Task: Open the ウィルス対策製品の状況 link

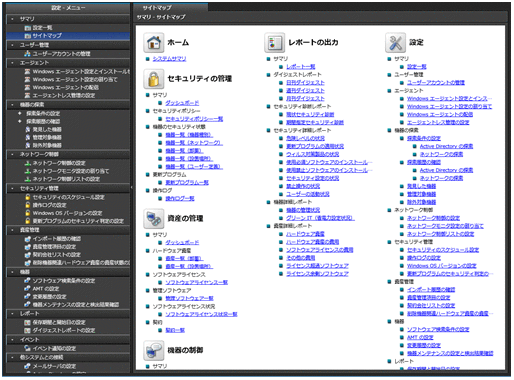Action: (313, 154)
